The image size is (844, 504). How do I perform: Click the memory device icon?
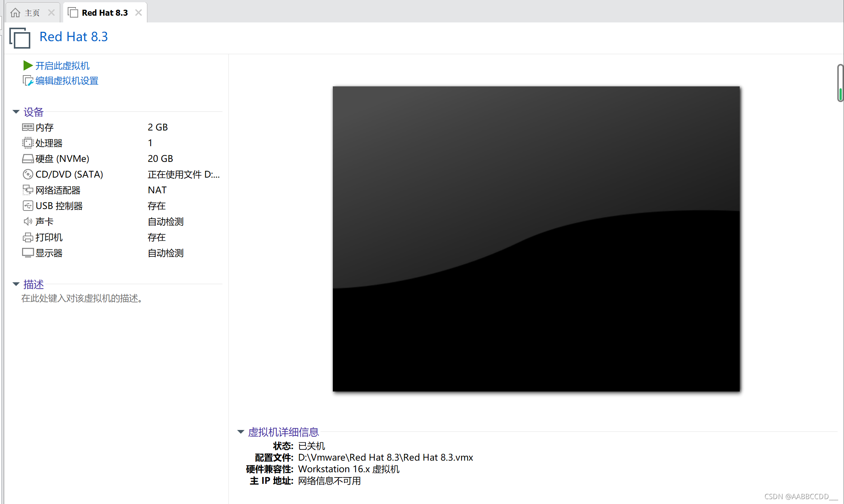pos(28,127)
